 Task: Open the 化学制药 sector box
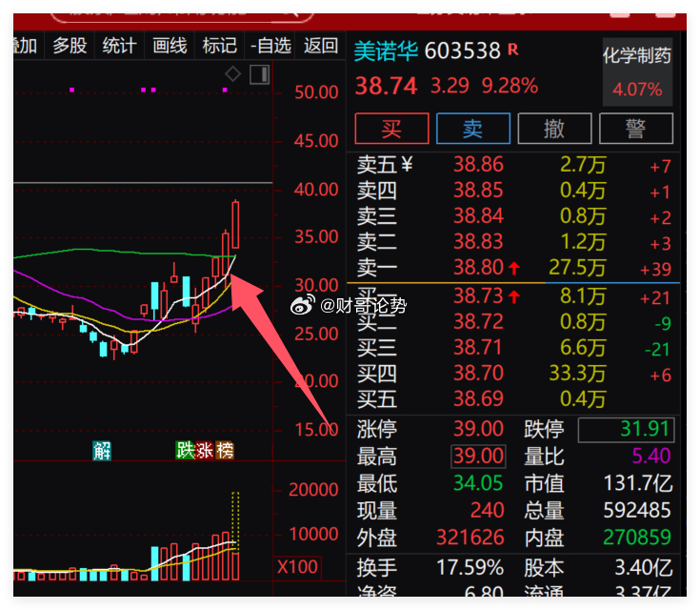(x=637, y=71)
